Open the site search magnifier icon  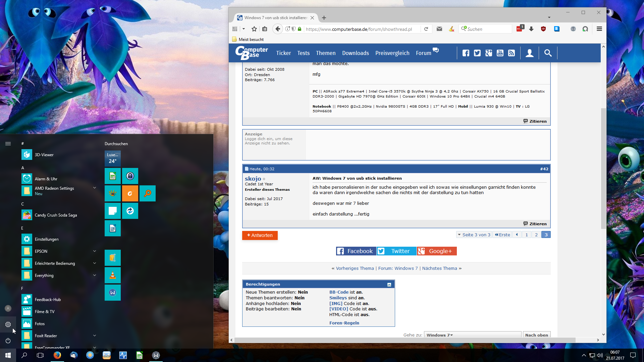click(548, 53)
